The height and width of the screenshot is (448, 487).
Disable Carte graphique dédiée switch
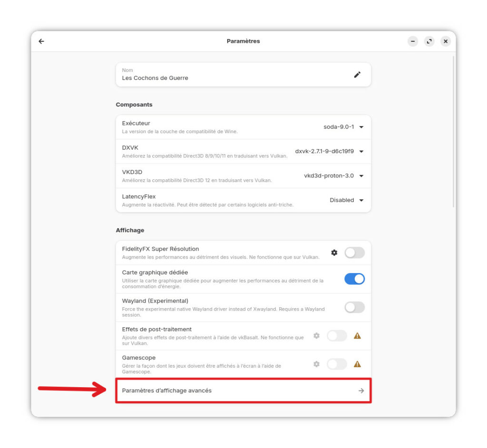tap(354, 279)
